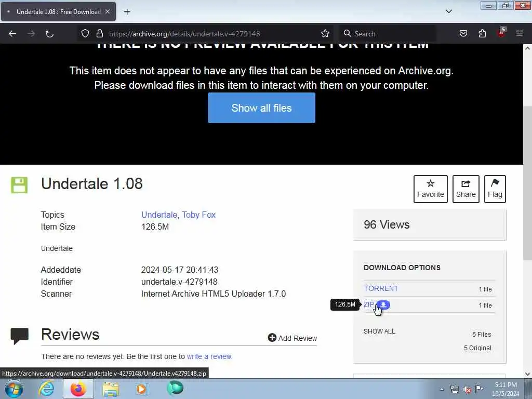Open the Undertale topic link
The image size is (532, 399).
(159, 215)
